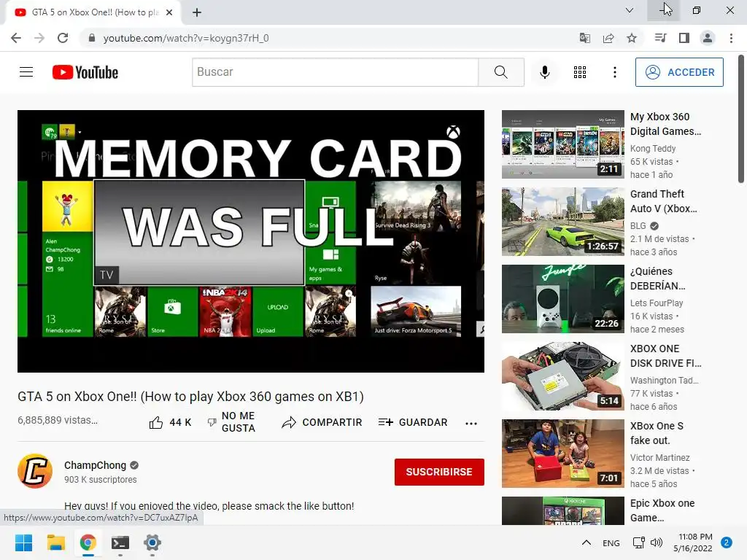Share this page icon in address bar

pyautogui.click(x=608, y=38)
